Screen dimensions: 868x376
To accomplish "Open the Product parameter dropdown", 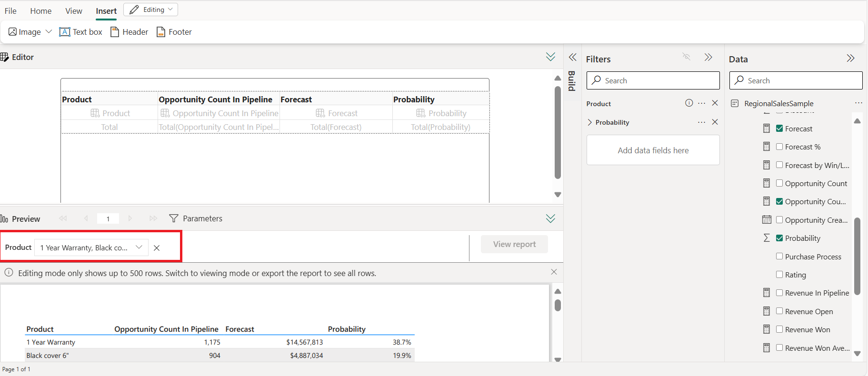I will tap(139, 247).
